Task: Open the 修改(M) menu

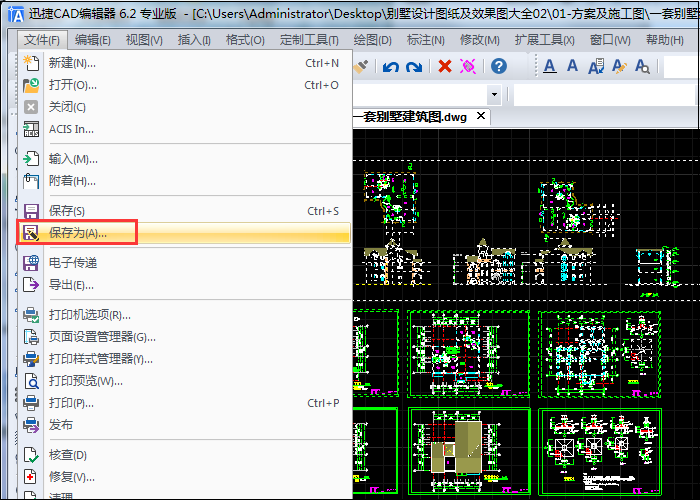Action: click(479, 40)
